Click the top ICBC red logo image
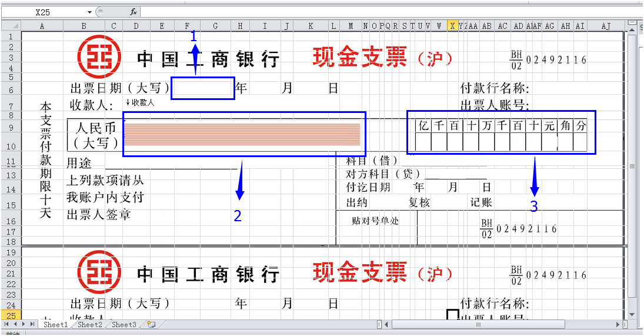 tap(99, 56)
